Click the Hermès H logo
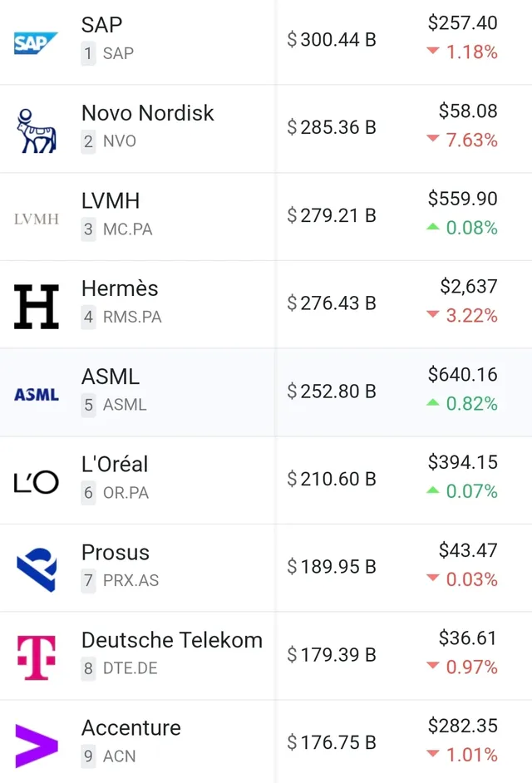532x783 pixels. [x=36, y=306]
